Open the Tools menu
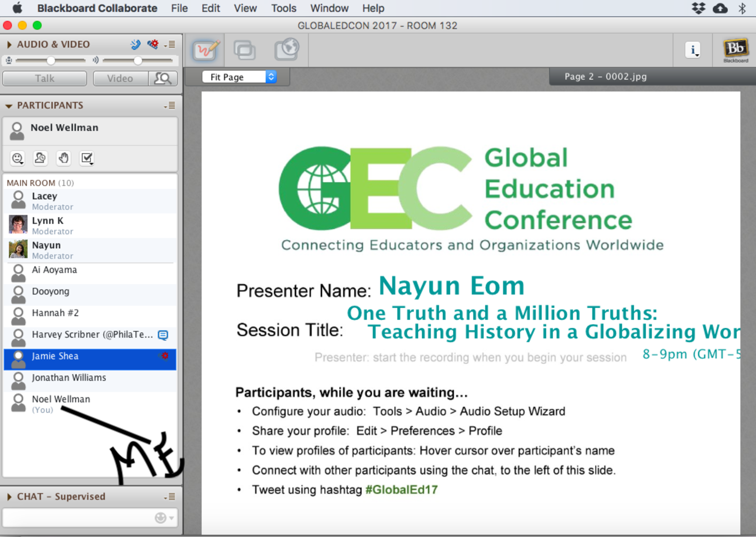Viewport: 756px width, 537px height. coord(283,8)
